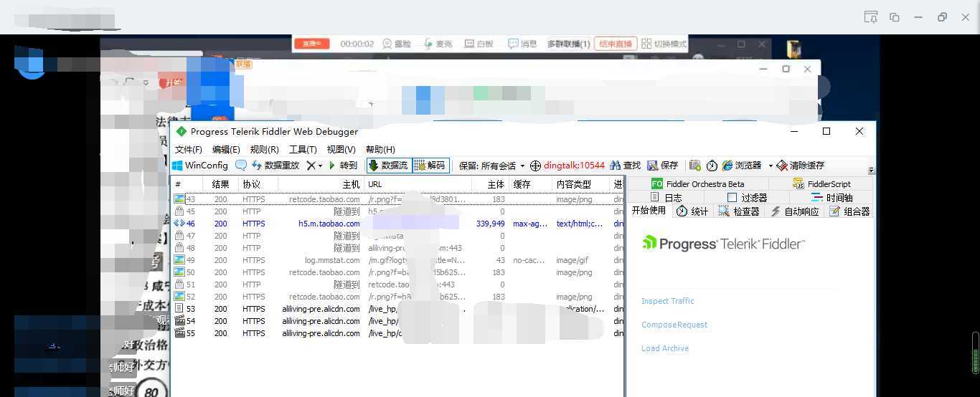Open 白板 whiteboard in the livestream bar
Image resolution: width=980 pixels, height=397 pixels.
479,44
